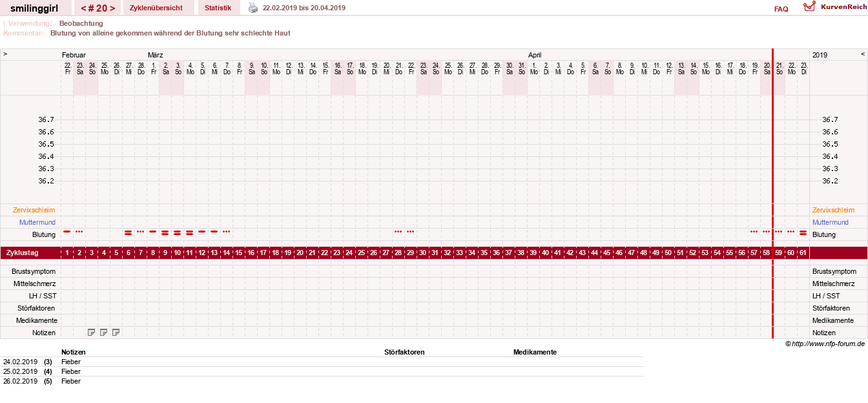Select cycle day 61 cell

click(x=803, y=253)
